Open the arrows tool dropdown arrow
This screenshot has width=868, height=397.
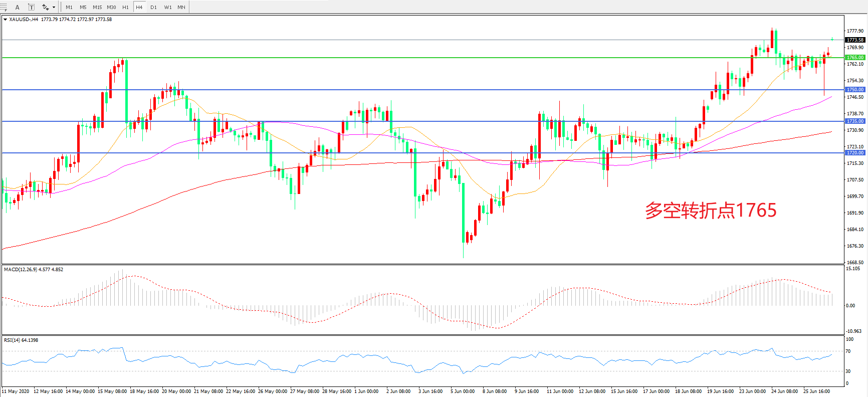(x=54, y=7)
